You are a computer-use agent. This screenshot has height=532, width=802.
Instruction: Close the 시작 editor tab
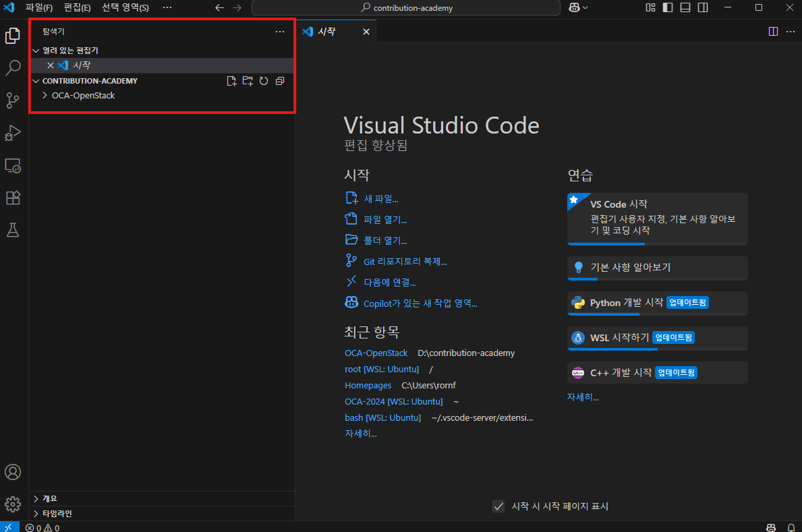click(x=366, y=32)
